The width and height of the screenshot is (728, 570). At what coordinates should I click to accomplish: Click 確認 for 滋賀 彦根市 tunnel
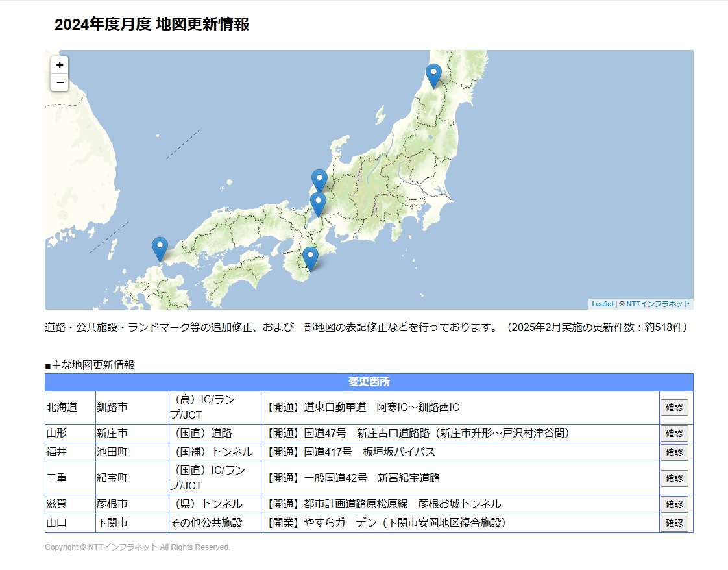click(674, 504)
